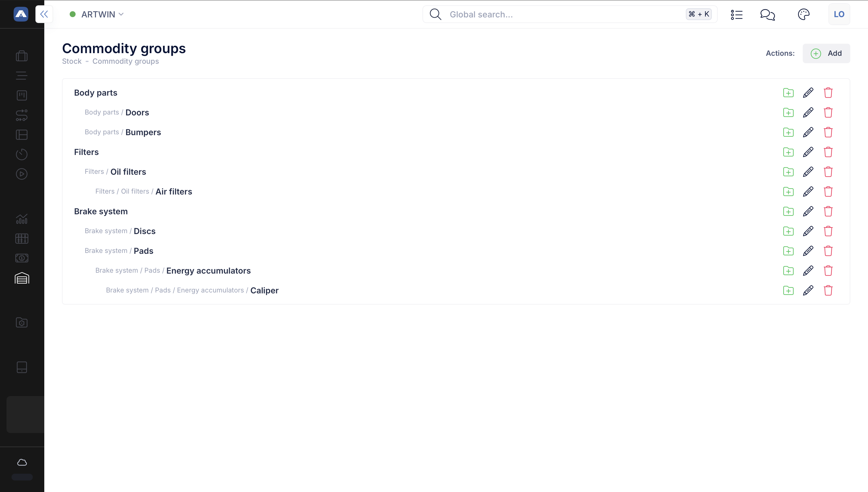
Task: Add subgroup to Filters via folder-plus icon
Action: point(788,152)
